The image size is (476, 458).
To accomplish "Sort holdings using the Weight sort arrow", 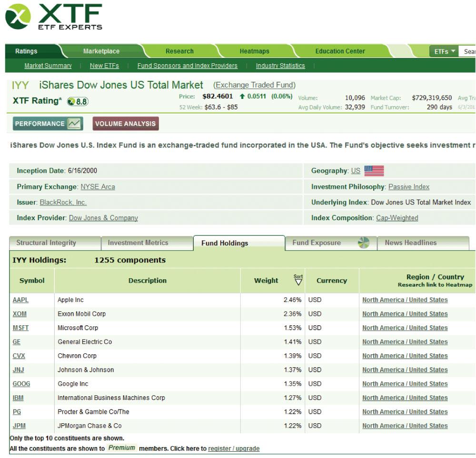I will [297, 281].
